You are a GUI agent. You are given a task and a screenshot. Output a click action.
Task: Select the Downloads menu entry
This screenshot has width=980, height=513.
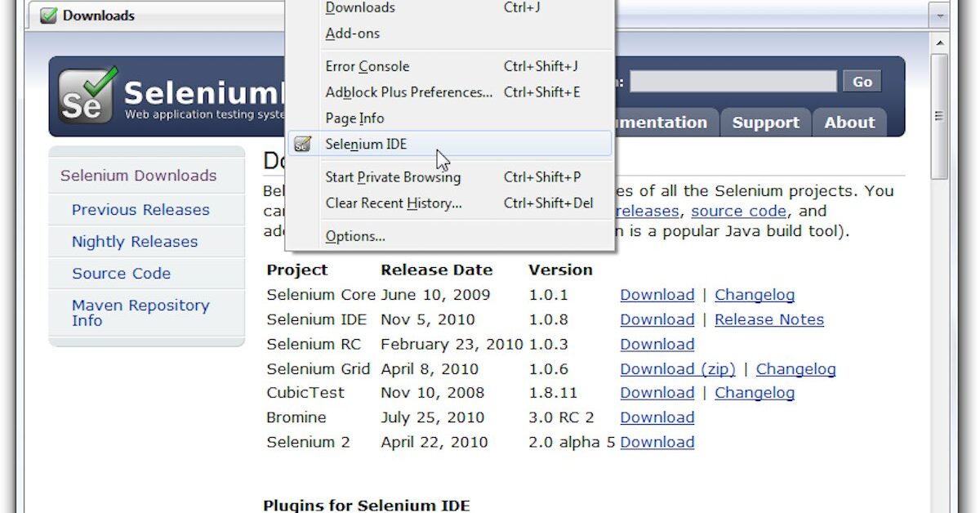coord(359,7)
